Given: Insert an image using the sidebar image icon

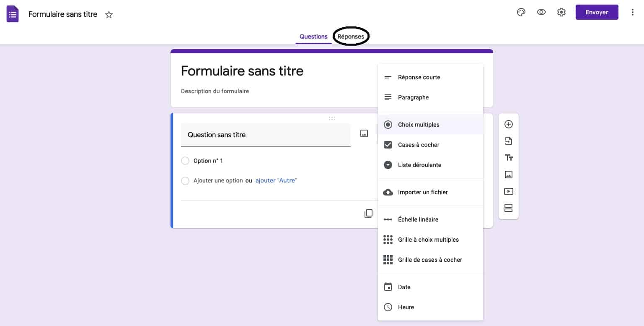Looking at the screenshot, I should 508,175.
